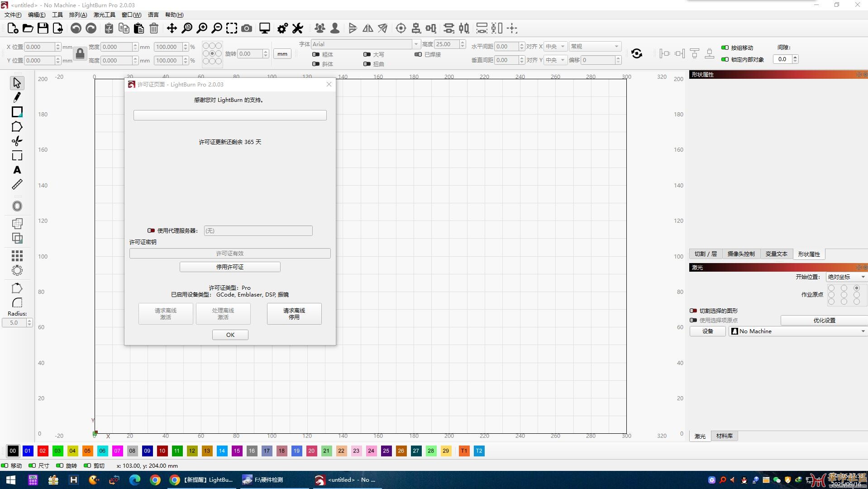Viewport: 868px width, 489px height.
Task: Click the refresh fonts circular arrows icon
Action: 637,53
